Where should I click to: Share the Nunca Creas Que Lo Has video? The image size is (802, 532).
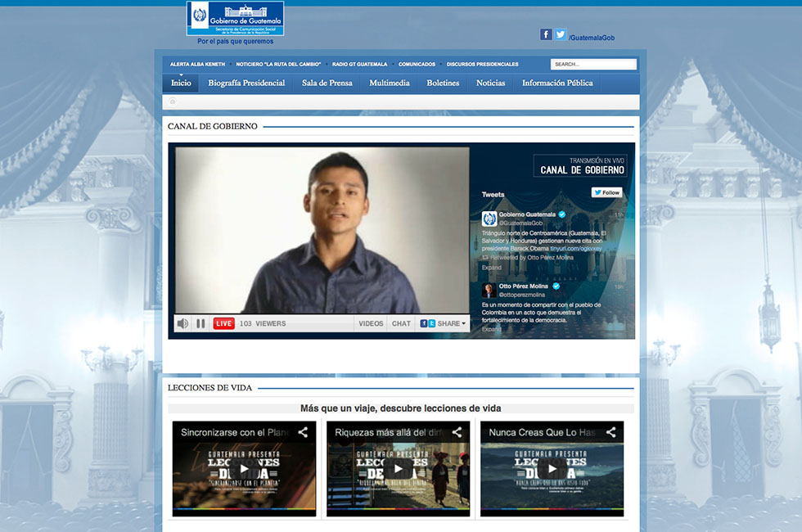click(x=611, y=432)
